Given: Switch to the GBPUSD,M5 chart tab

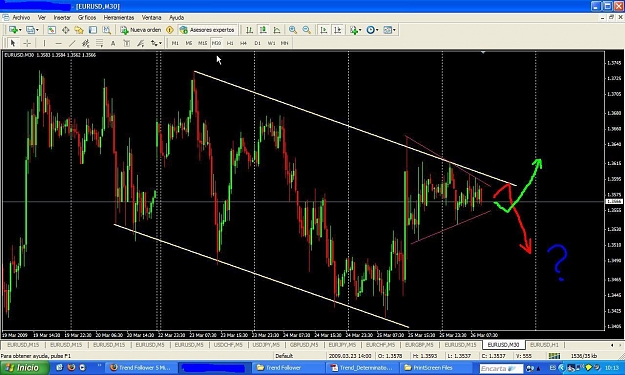Looking at the screenshot, I should [x=304, y=345].
